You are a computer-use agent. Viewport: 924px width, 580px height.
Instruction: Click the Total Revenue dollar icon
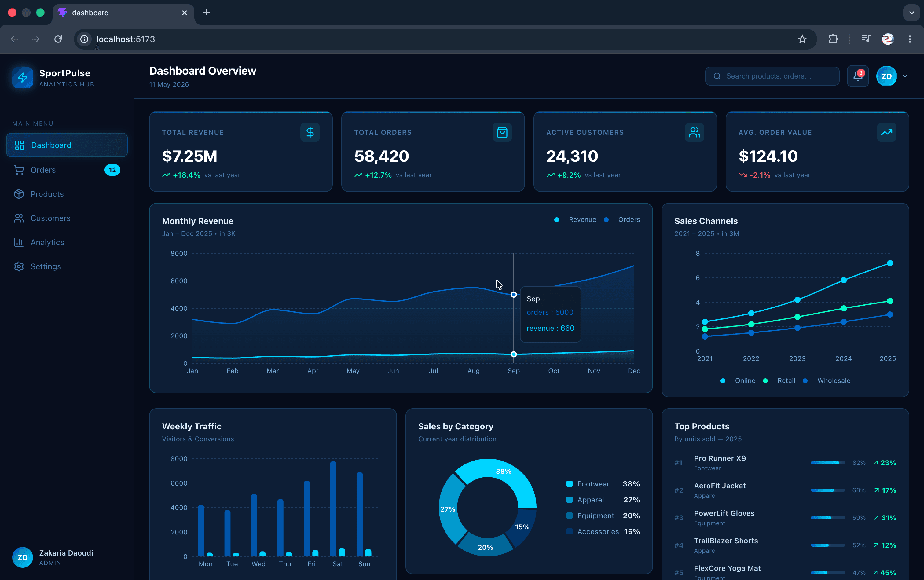[310, 132]
